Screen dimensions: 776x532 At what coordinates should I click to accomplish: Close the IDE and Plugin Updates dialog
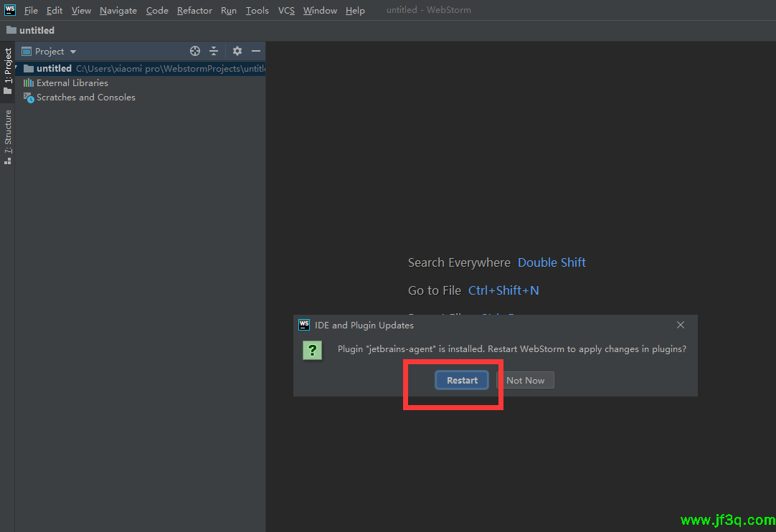pos(681,325)
